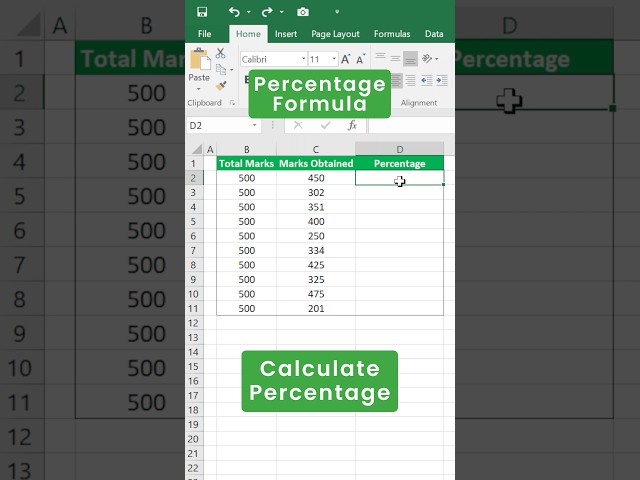This screenshot has height=480, width=640.
Task: Click the Undo arrow icon
Action: pyautogui.click(x=234, y=12)
